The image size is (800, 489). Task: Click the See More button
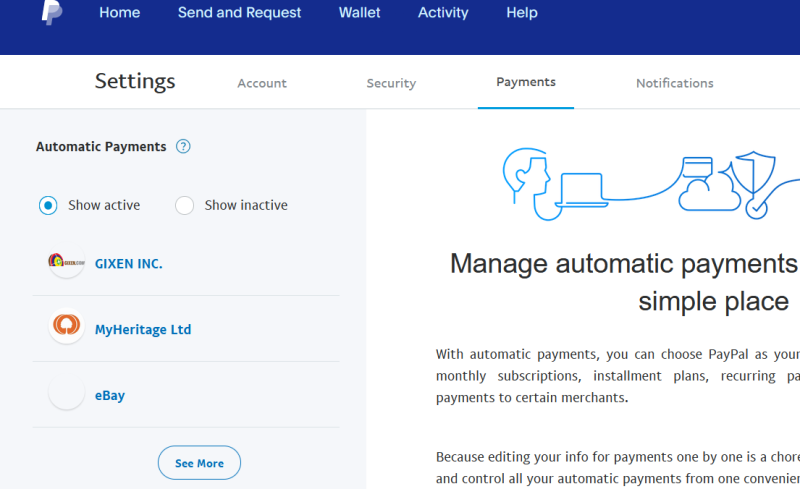click(x=199, y=462)
